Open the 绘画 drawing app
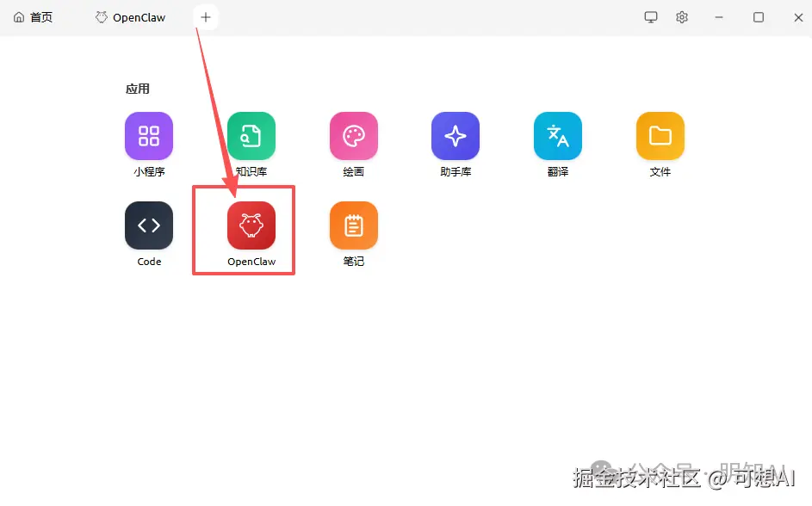The height and width of the screenshot is (506, 812). (x=353, y=136)
